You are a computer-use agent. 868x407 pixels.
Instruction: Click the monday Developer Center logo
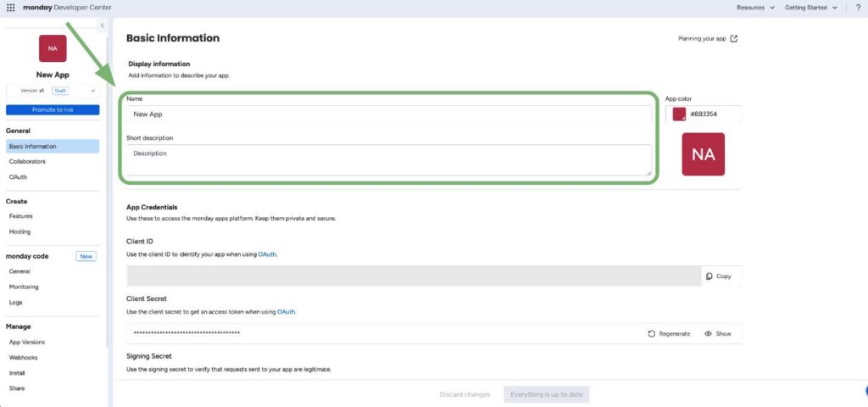67,8
